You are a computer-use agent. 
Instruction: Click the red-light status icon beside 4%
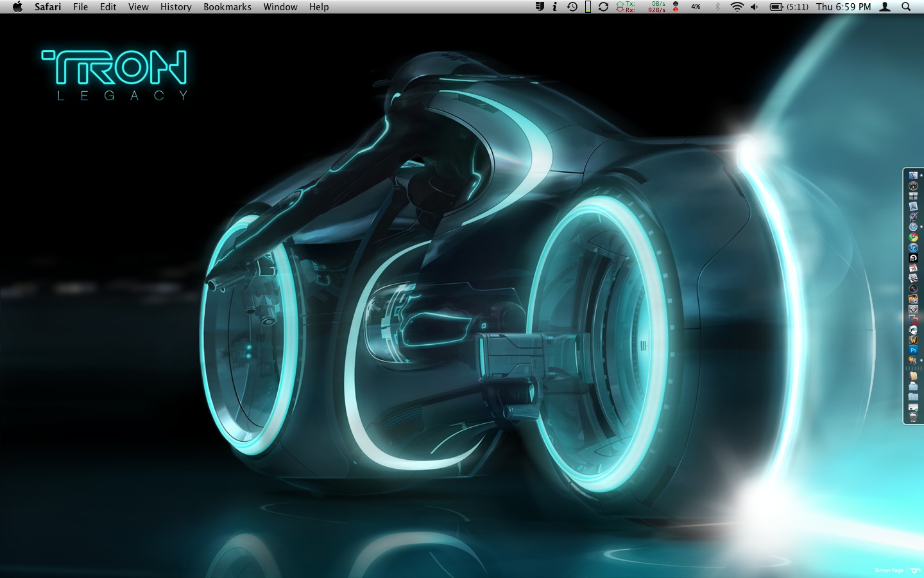[676, 7]
